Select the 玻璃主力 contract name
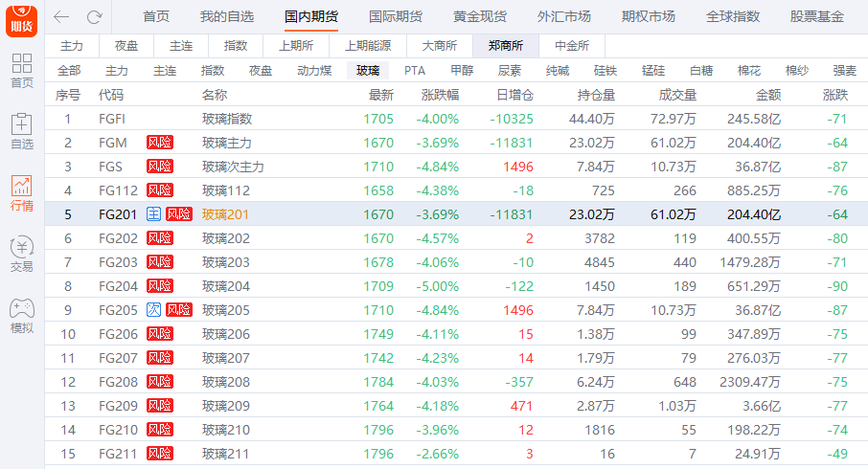 tap(227, 143)
